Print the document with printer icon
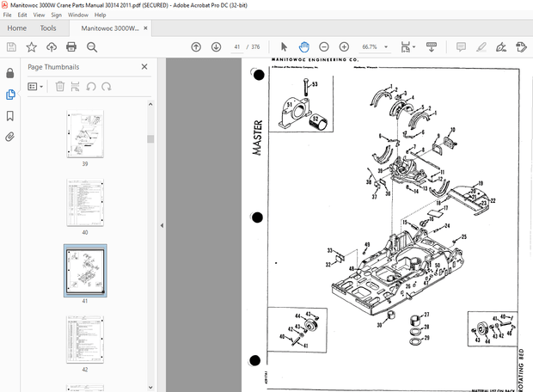This screenshot has height=392, width=533. coord(71,47)
